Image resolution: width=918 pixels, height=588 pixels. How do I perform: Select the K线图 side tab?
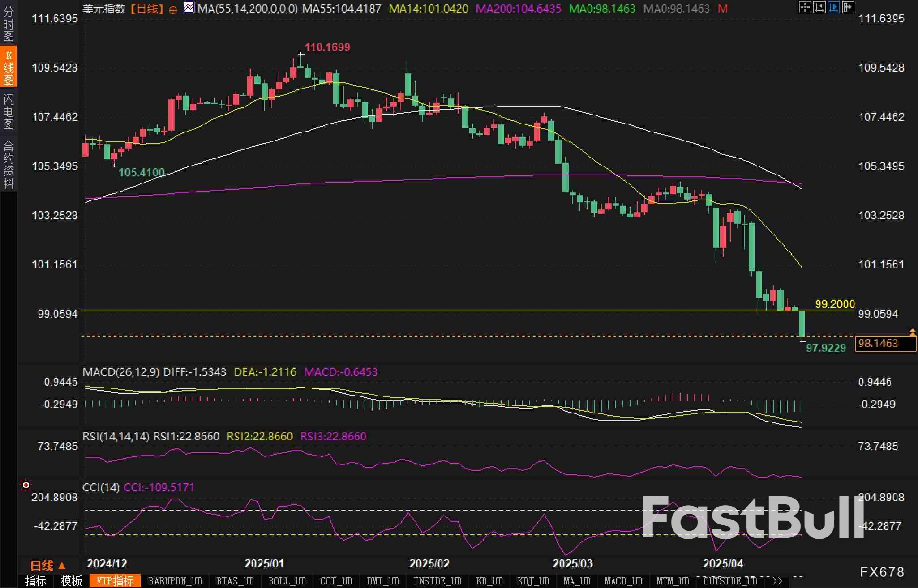click(x=9, y=67)
